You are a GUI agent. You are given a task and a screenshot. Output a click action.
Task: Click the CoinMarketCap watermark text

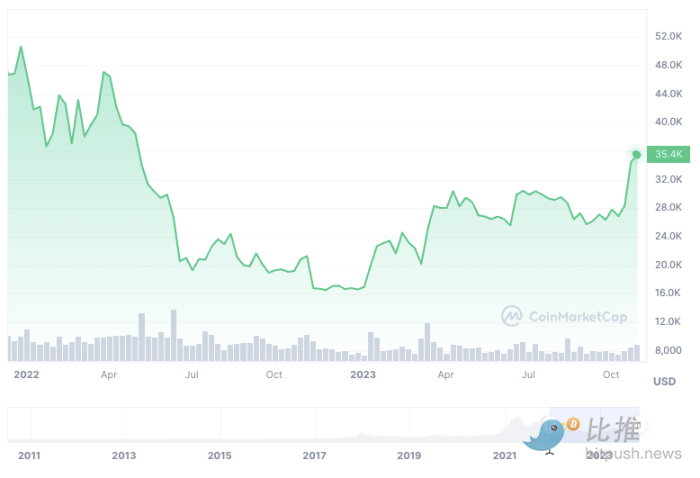coord(578,317)
